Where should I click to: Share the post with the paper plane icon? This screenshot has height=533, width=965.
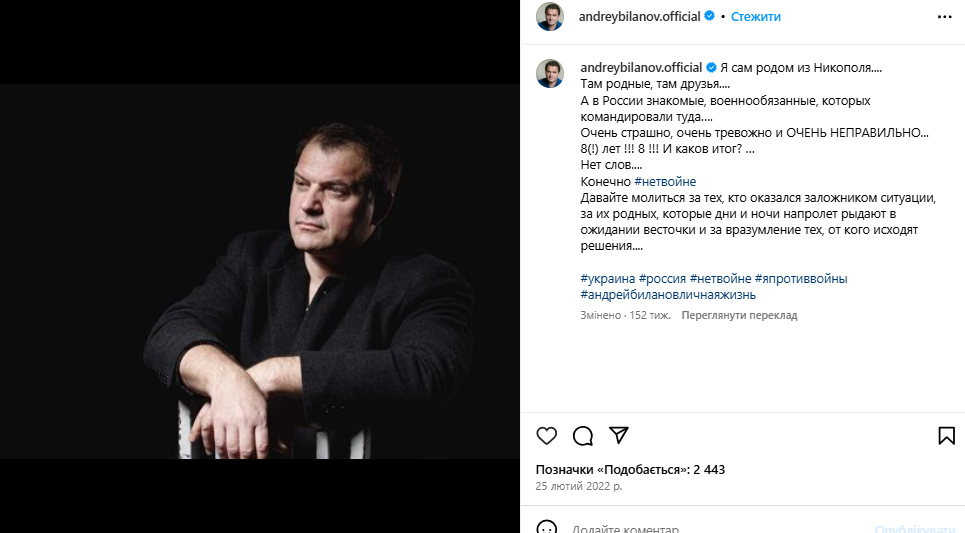tap(619, 435)
